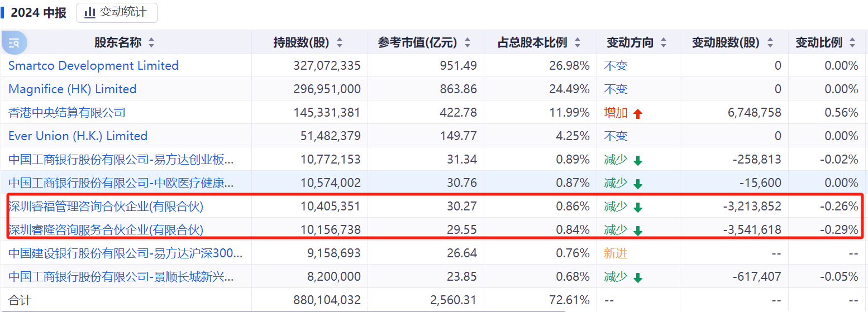The image size is (868, 312).
Task: Click the horizontal scrollbar at table bottom
Action: (283, 310)
